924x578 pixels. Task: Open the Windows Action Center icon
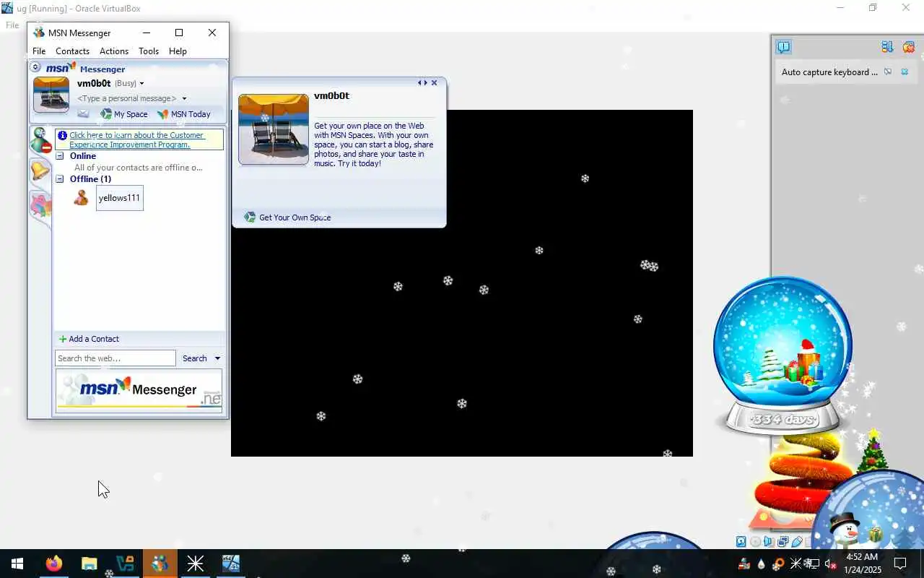pyautogui.click(x=900, y=564)
